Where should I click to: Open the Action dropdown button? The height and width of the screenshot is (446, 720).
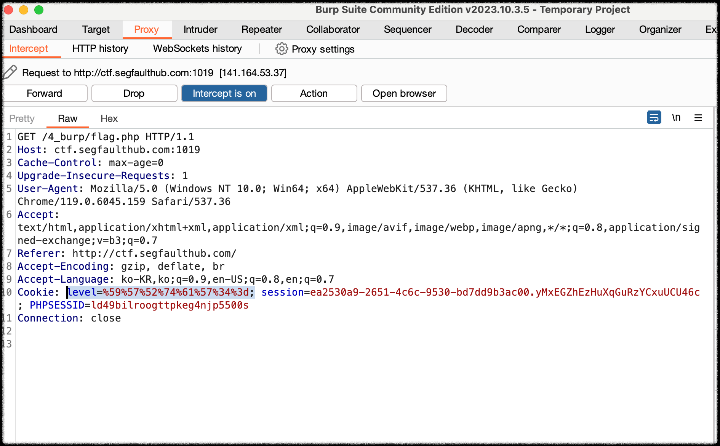point(314,93)
